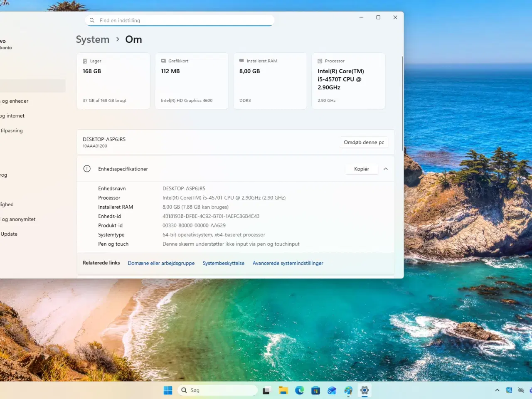Click the Find en indstilling search field
Screen dimensions: 532x399
[179, 20]
